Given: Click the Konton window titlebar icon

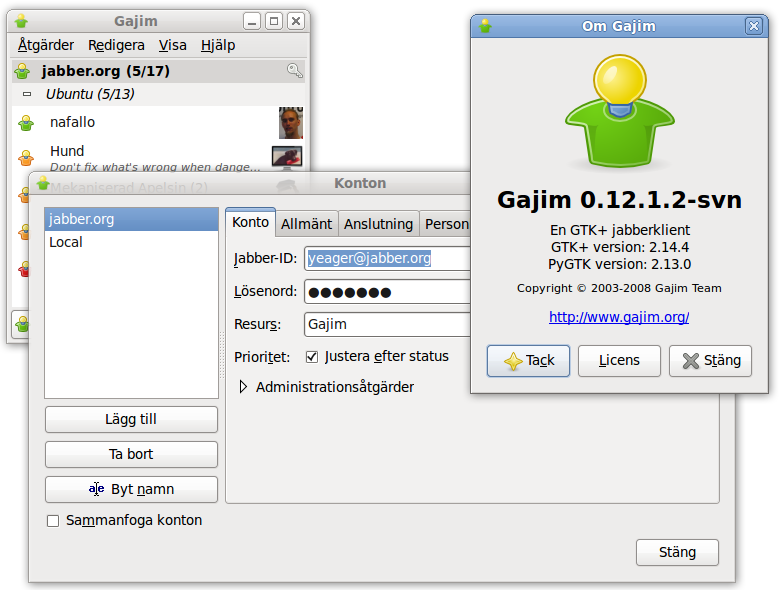Looking at the screenshot, I should tap(43, 183).
